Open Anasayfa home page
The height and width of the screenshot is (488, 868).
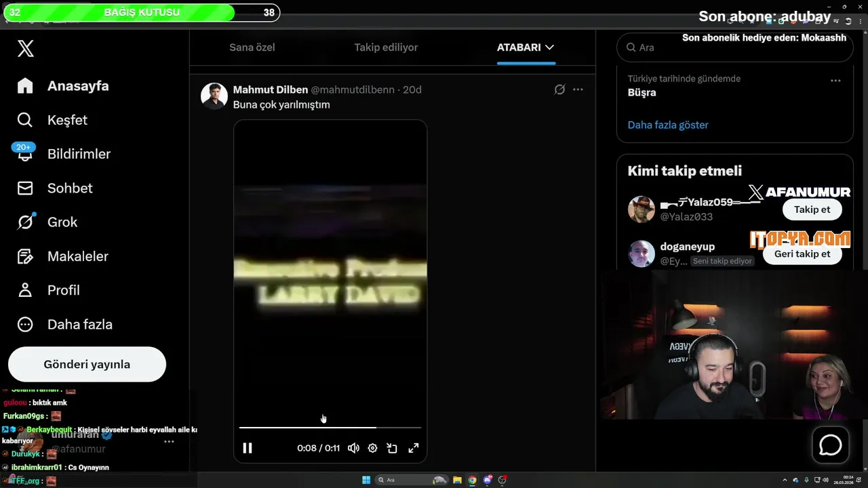tap(63, 86)
